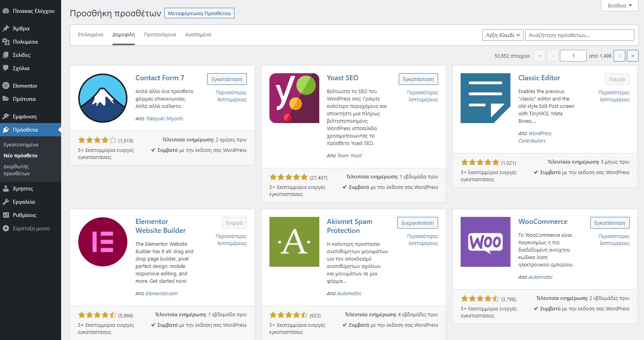Click the WooCommerce plugin icon
This screenshot has width=644, height=340.
[485, 242]
